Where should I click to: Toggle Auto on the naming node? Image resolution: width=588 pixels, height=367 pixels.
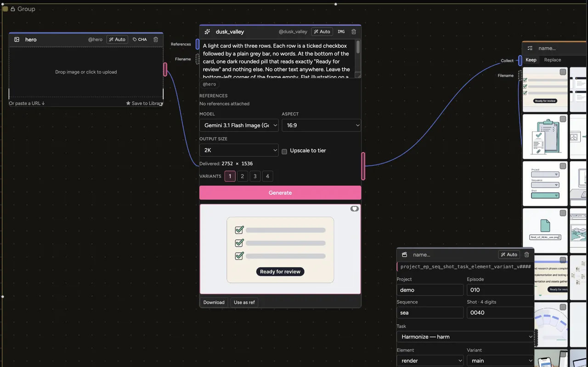click(x=509, y=254)
